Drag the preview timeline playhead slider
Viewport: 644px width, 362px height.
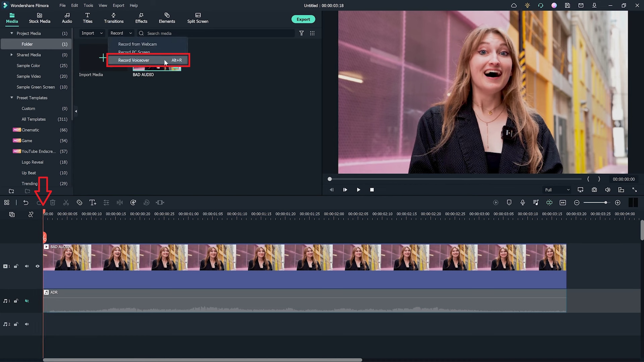330,179
